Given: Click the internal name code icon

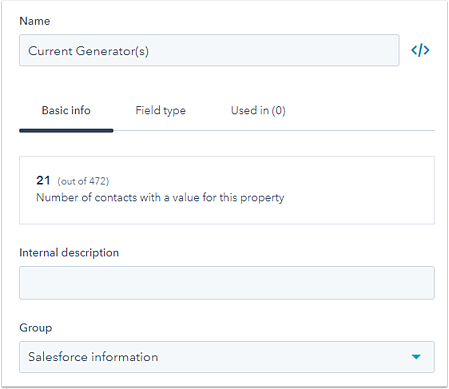Looking at the screenshot, I should [x=420, y=50].
